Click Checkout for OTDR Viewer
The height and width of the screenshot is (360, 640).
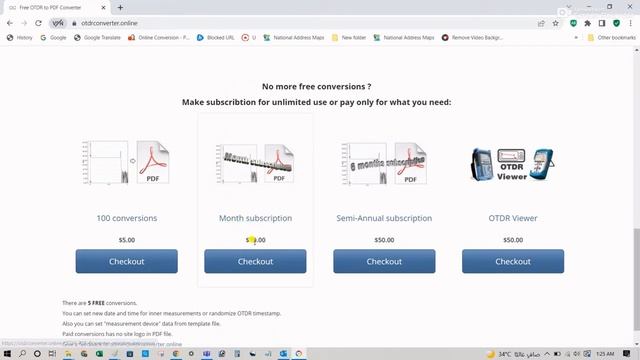pos(513,261)
